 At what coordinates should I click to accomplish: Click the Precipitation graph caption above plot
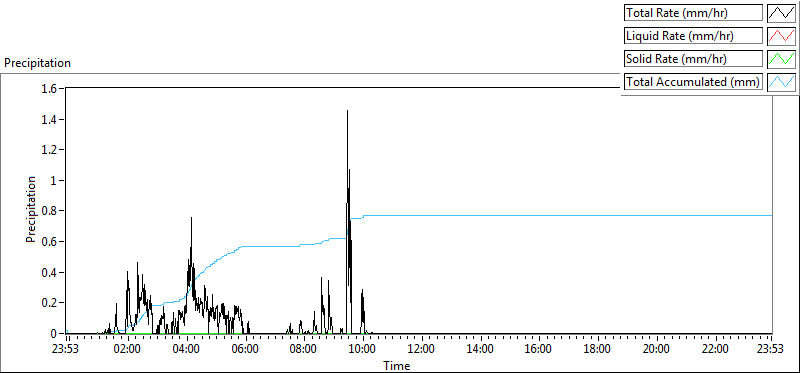[37, 63]
